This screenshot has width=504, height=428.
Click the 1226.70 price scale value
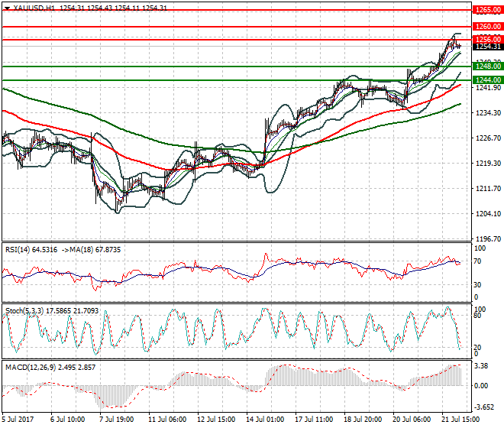pyautogui.click(x=488, y=138)
